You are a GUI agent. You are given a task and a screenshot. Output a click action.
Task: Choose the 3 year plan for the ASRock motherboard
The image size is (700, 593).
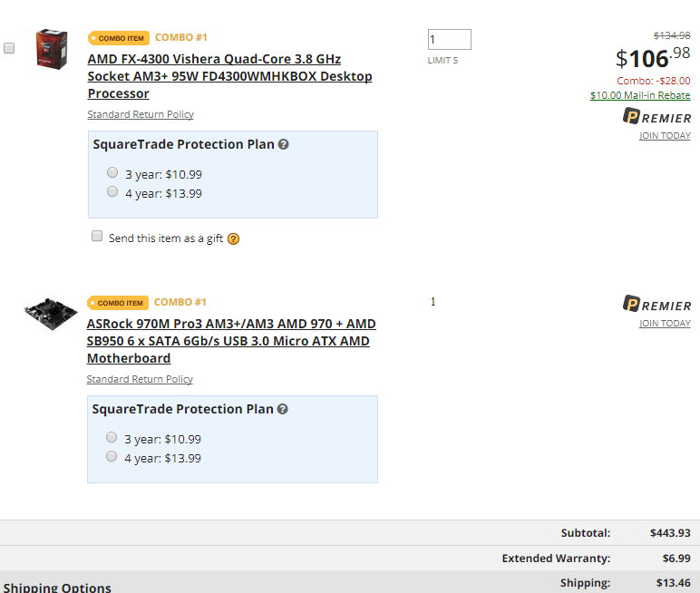pos(112,437)
